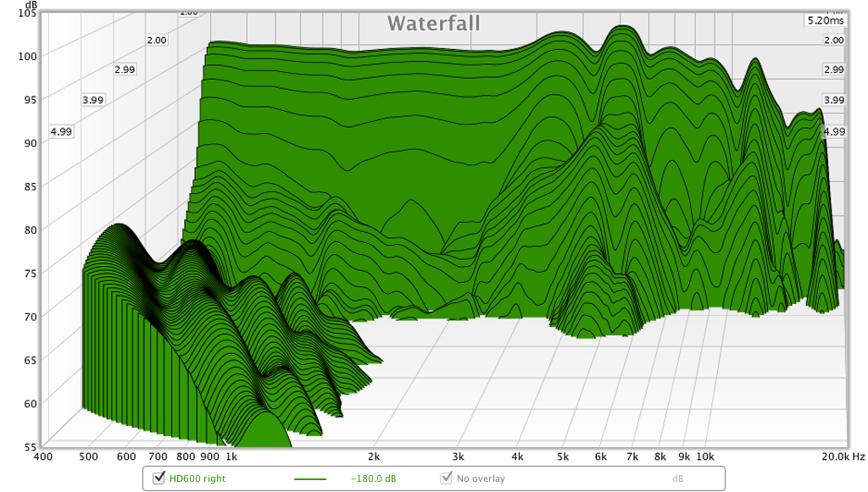Click the 5k frequency axis label
Image resolution: width=868 pixels, height=492 pixels.
[563, 456]
